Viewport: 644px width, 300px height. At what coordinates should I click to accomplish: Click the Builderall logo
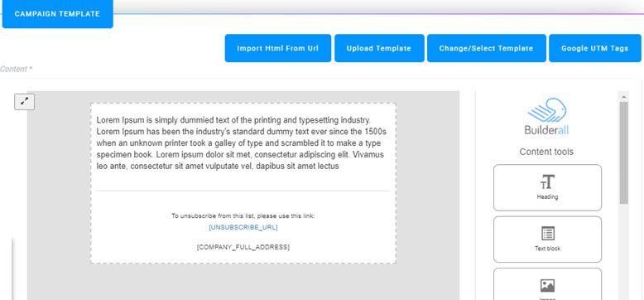coord(546,116)
